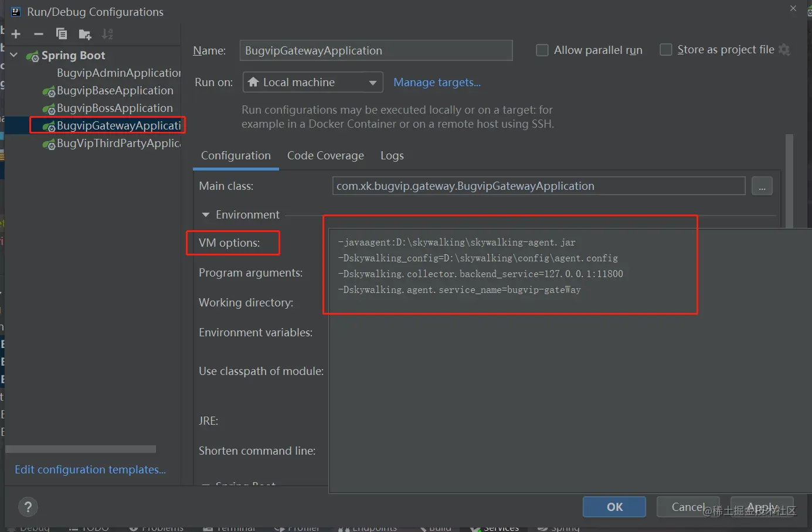Screen dimensions: 812x532
Task: Open the Store as project file gear settings
Action: [784, 50]
